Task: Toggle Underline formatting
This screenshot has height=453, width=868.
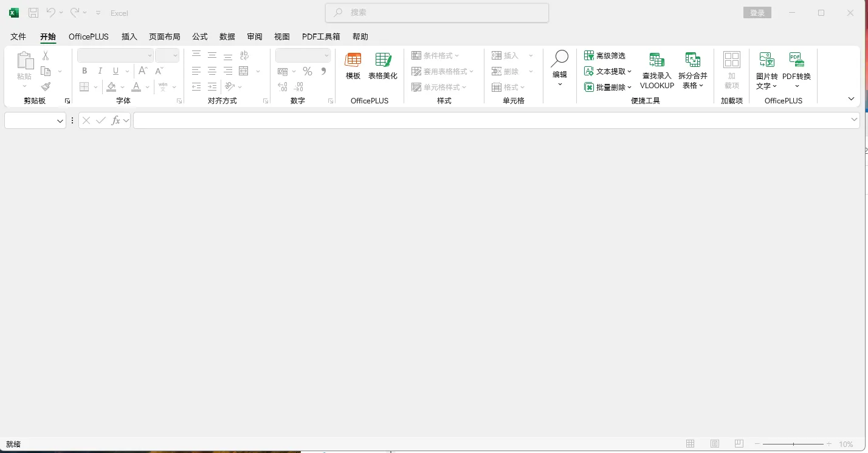Action: click(x=115, y=71)
